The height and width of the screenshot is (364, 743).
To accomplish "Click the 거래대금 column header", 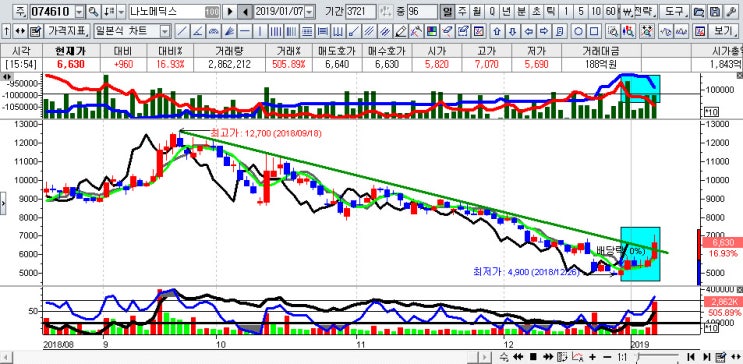I will (601, 51).
